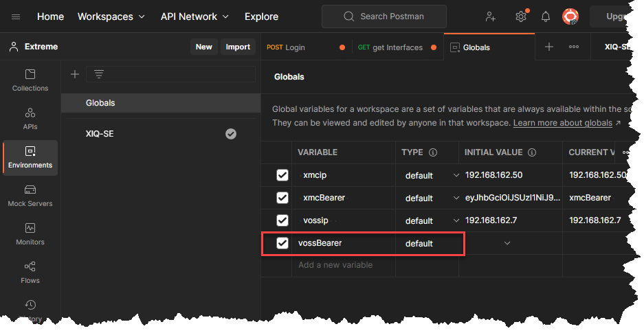Toggle the xmcip variable checkbox
Image resolution: width=644 pixels, height=333 pixels.
pyautogui.click(x=282, y=175)
